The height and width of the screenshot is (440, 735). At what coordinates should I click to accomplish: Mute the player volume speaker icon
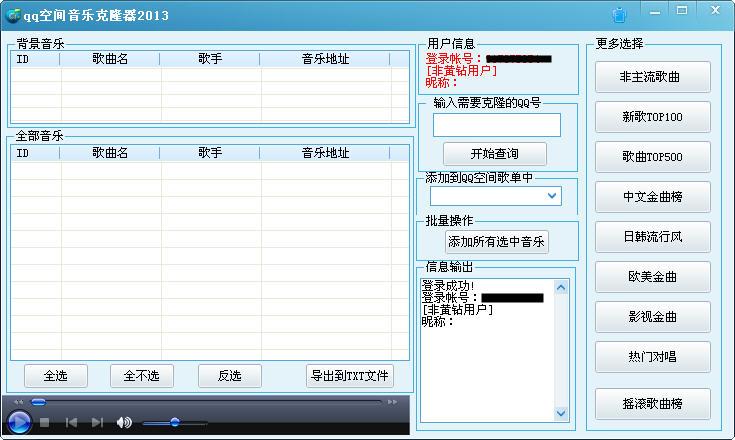click(x=124, y=423)
